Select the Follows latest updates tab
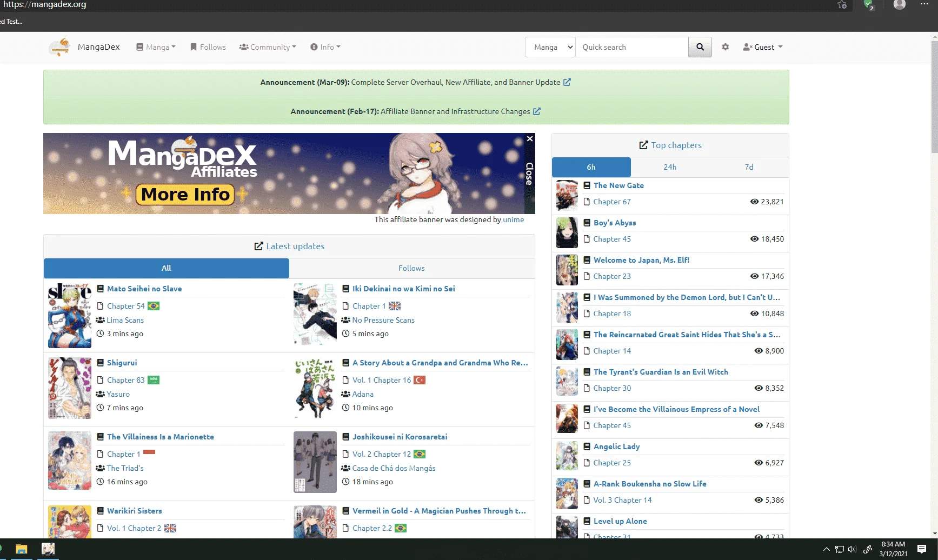The height and width of the screenshot is (560, 938). [411, 268]
